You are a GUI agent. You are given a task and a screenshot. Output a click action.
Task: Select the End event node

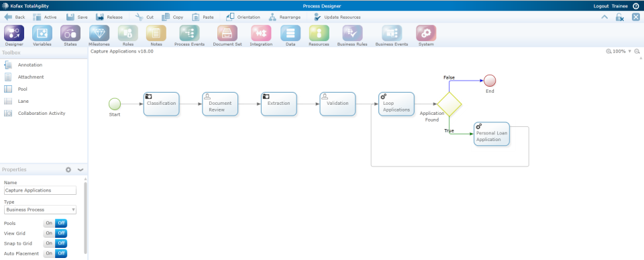[x=490, y=80]
